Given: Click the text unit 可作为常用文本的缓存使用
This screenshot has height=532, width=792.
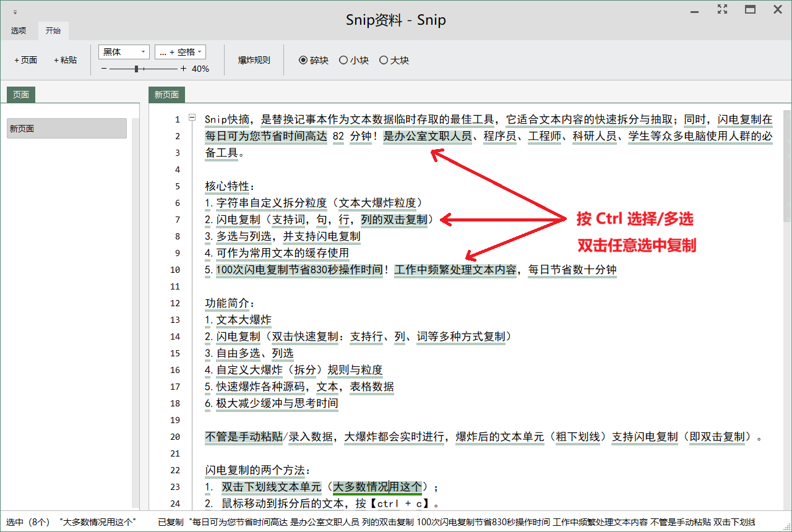Looking at the screenshot, I should (x=282, y=253).
